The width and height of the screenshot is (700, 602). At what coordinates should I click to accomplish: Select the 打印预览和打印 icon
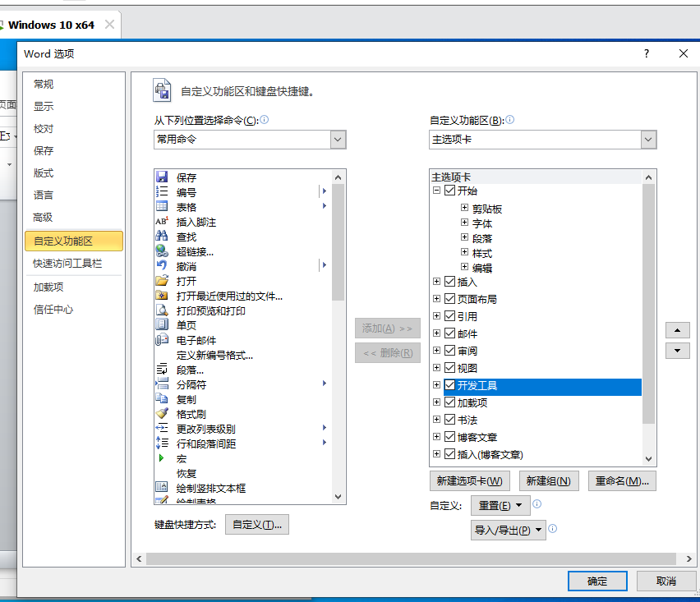tap(162, 310)
